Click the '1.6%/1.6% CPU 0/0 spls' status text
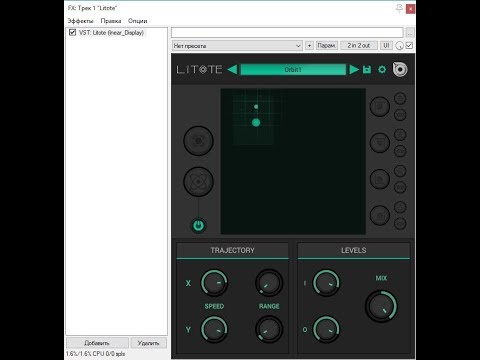 click(95, 354)
